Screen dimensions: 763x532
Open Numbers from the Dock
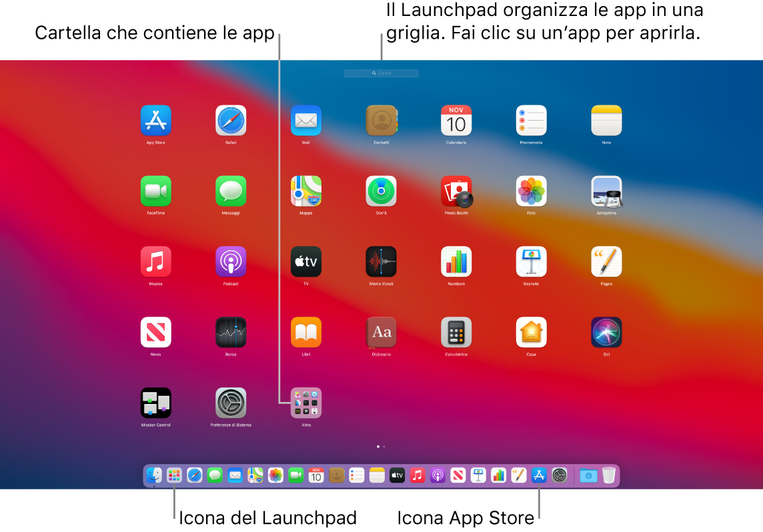[x=499, y=475]
